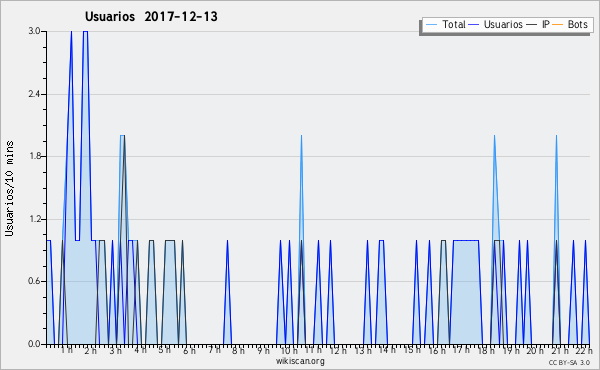Click the y-axis value '1.8'
Screen dimensions: 600x370
(34, 156)
